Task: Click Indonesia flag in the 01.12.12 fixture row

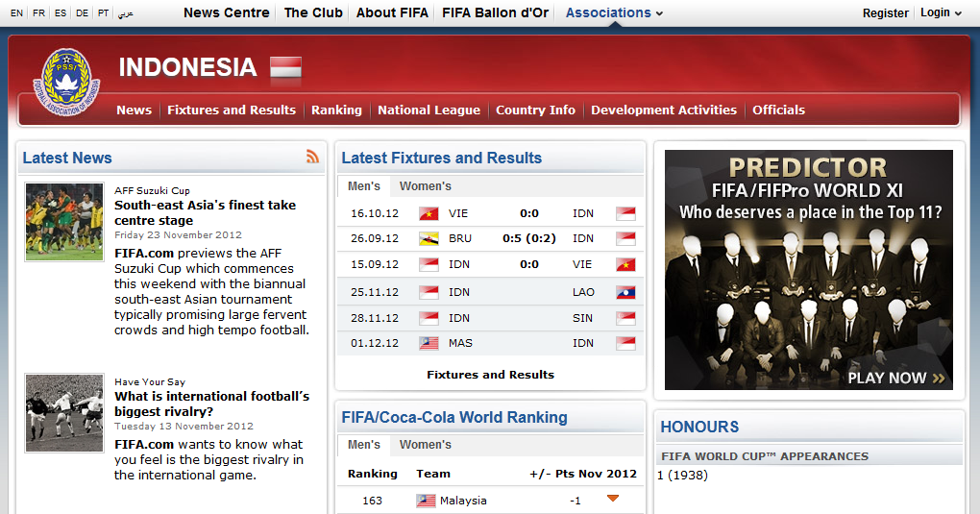Action: point(625,343)
